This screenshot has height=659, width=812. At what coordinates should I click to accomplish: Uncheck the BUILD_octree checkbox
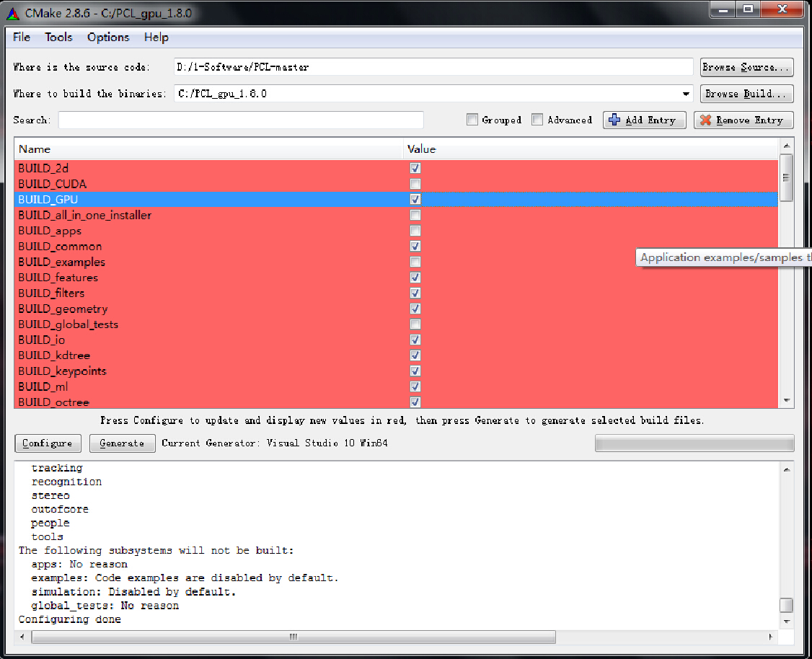click(415, 402)
